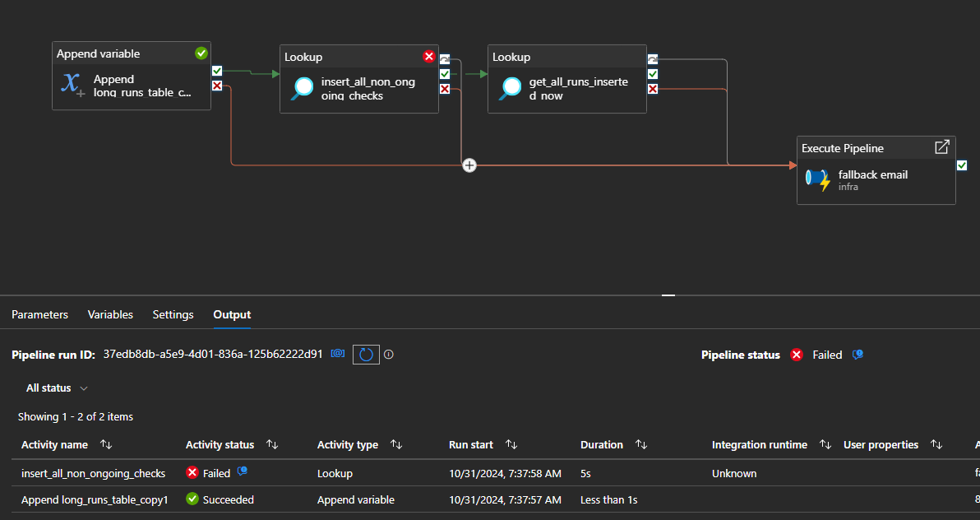Open the Variables tab
This screenshot has width=980, height=520.
pos(110,314)
